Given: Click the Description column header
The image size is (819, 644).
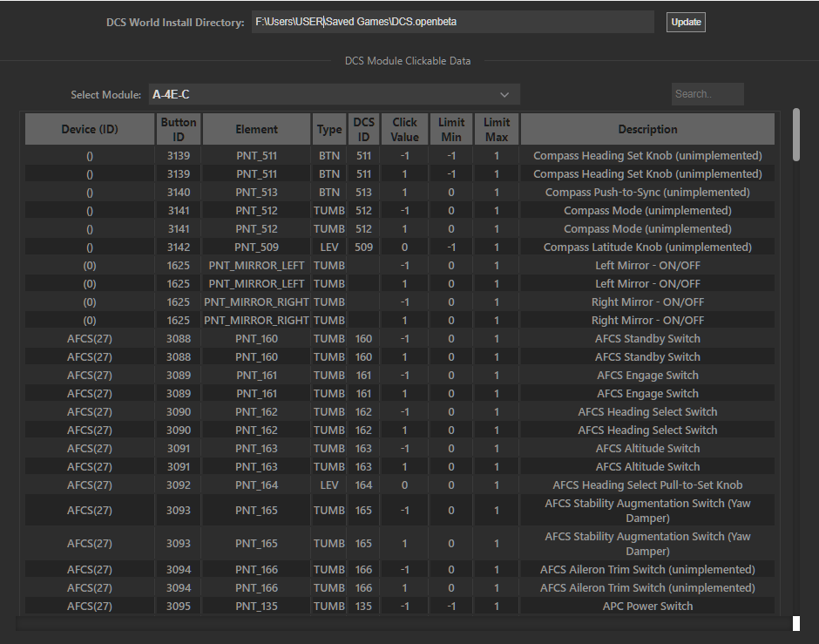Looking at the screenshot, I should point(647,129).
